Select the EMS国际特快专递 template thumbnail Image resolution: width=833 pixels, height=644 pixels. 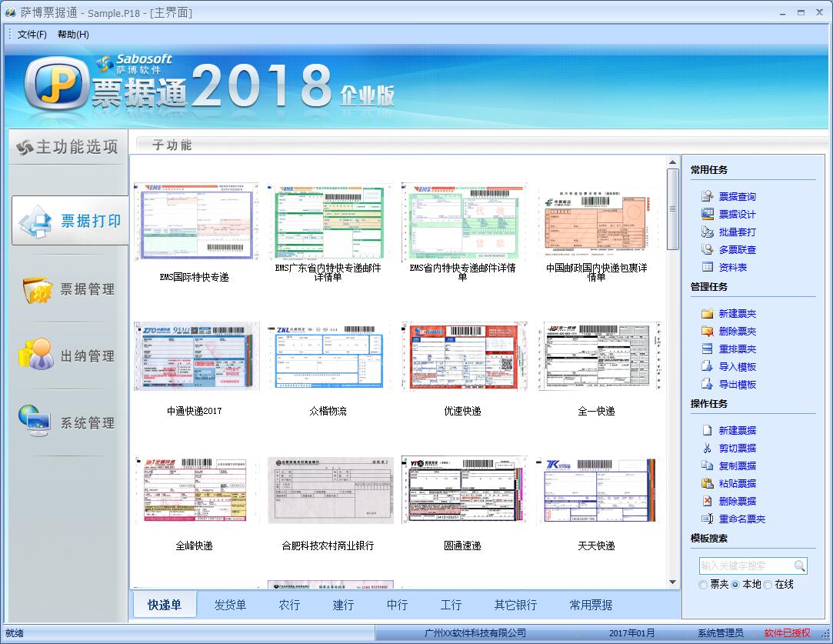tap(196, 221)
